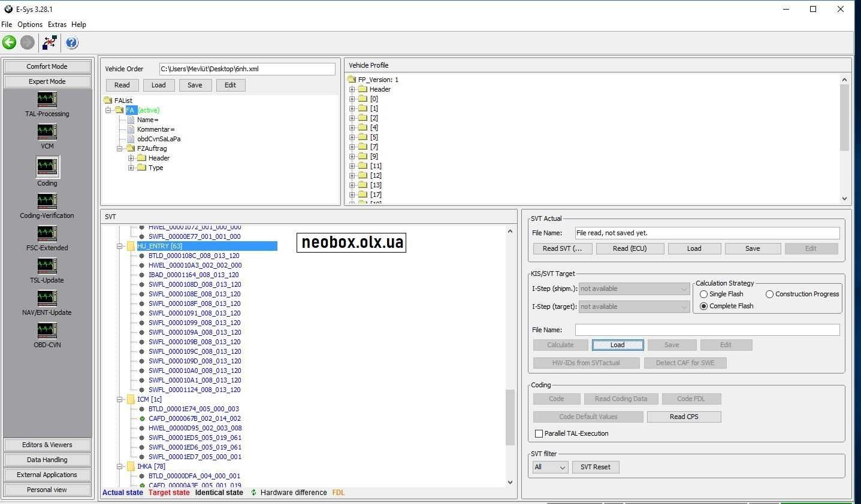
Task: Click the Read CPS button
Action: pos(684,417)
